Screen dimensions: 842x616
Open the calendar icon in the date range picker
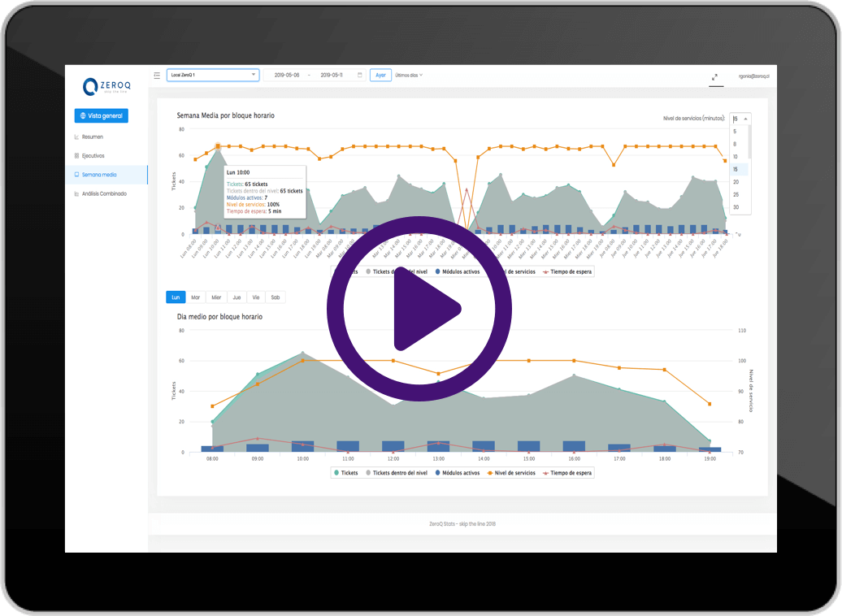coord(360,75)
